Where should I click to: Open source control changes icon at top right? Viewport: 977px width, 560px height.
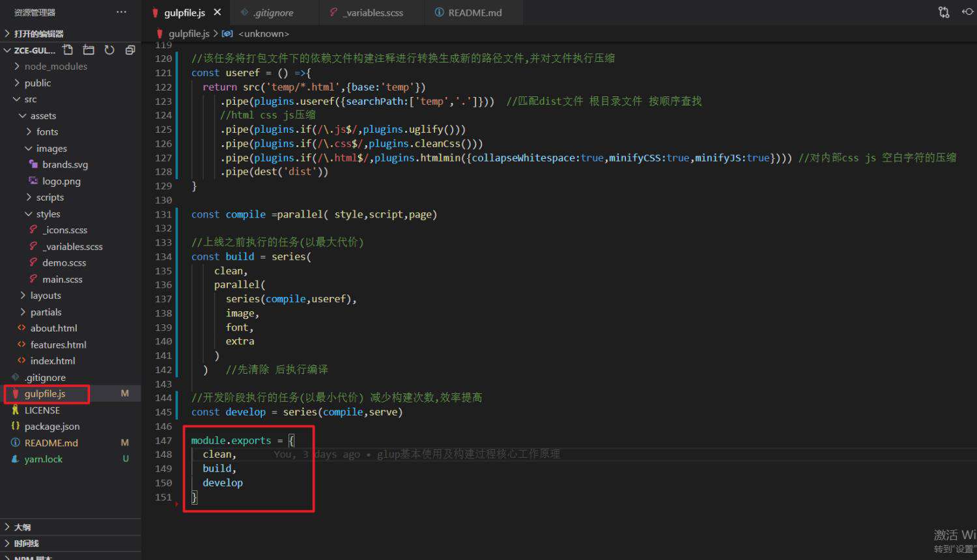(944, 12)
